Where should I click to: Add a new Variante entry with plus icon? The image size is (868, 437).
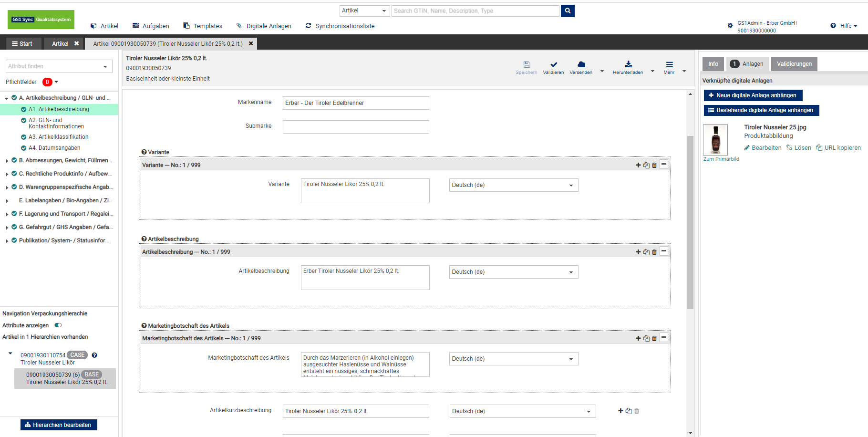(638, 165)
